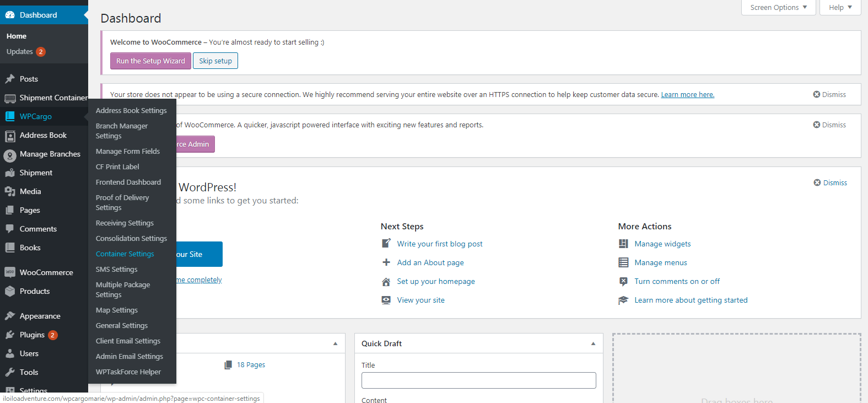Expand the Screen Options dropdown

point(778,8)
